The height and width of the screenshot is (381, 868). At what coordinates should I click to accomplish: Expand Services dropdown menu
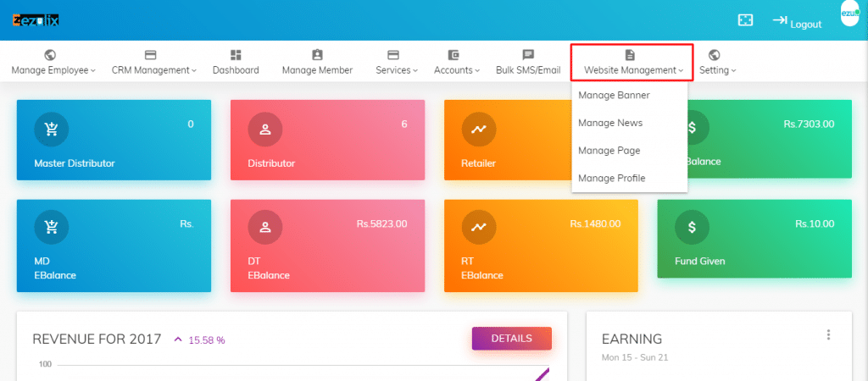397,70
